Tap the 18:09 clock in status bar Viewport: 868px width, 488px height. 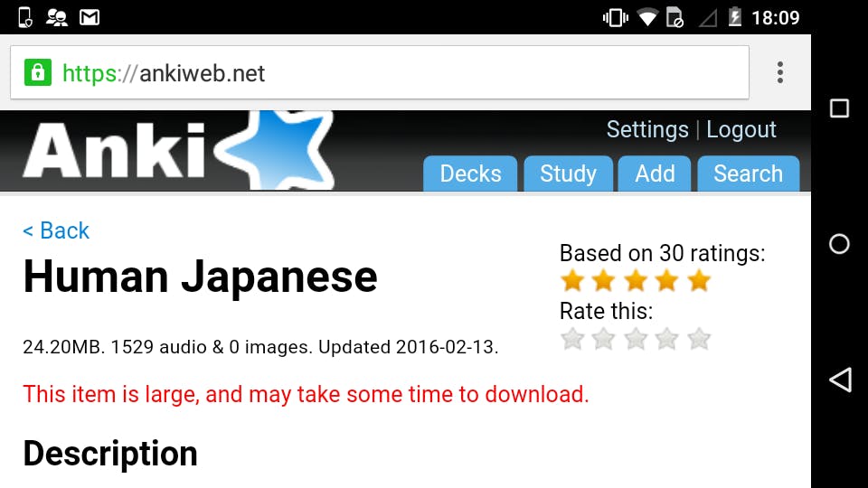point(776,18)
